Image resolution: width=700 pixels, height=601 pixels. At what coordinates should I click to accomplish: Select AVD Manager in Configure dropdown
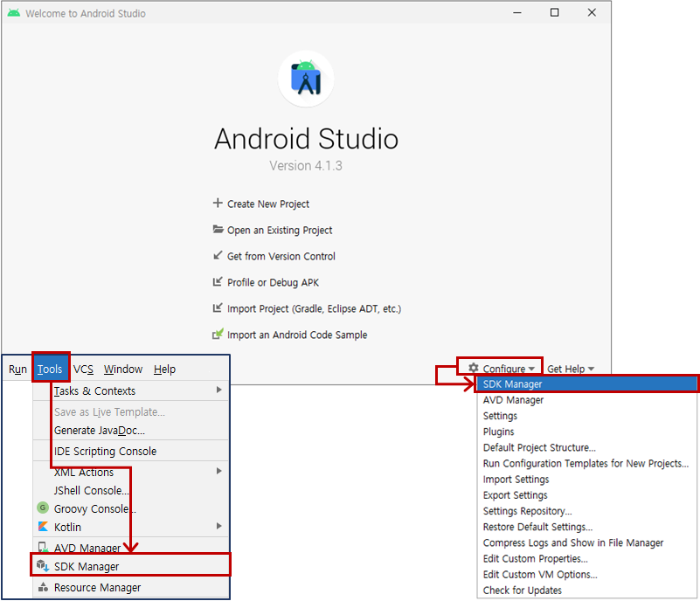point(586,400)
